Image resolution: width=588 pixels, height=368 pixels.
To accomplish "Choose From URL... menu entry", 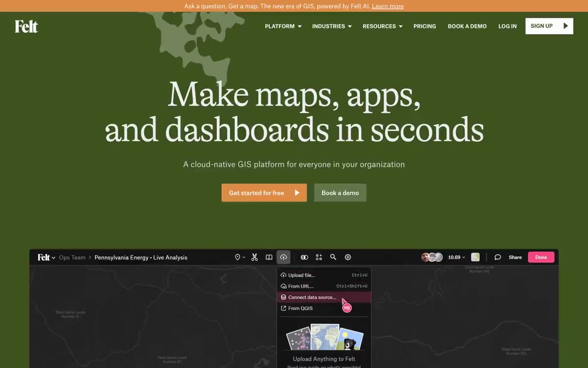I will (324, 286).
